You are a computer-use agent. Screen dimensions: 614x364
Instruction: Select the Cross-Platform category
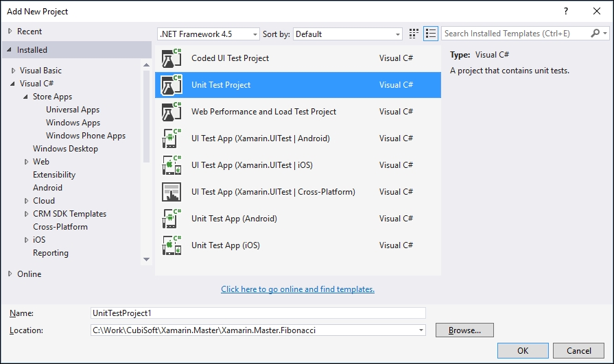60,227
